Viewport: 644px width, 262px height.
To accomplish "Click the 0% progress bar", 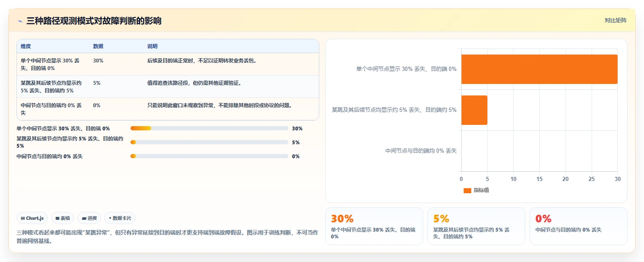I will [x=209, y=156].
